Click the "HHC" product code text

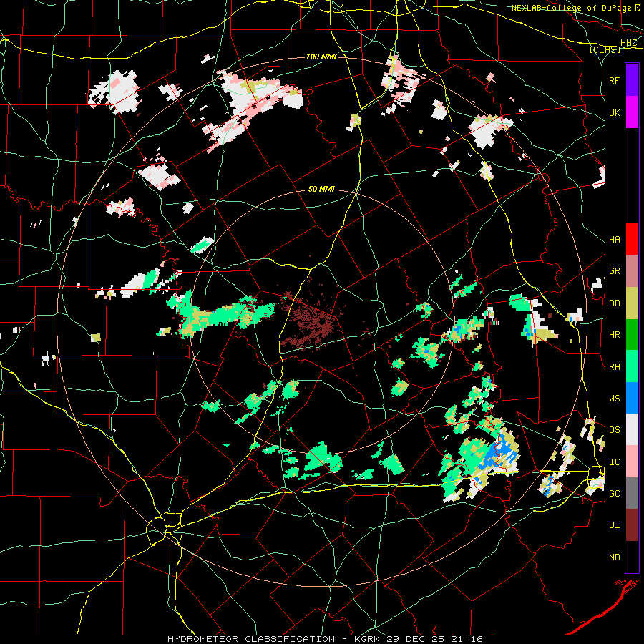[628, 43]
